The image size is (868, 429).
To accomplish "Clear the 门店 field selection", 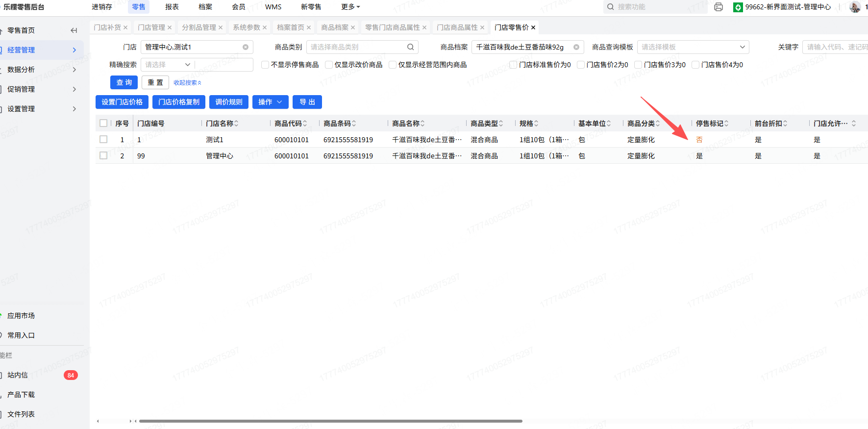I will [246, 47].
